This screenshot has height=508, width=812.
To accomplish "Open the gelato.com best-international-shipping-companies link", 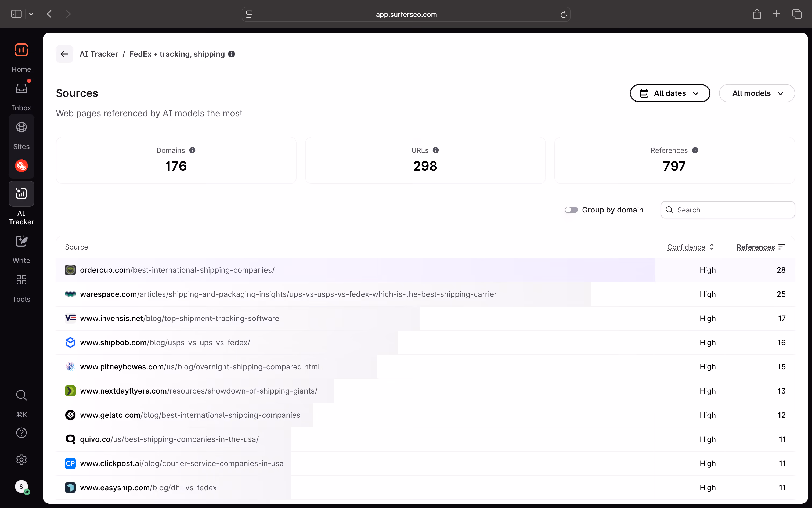I will coord(190,415).
